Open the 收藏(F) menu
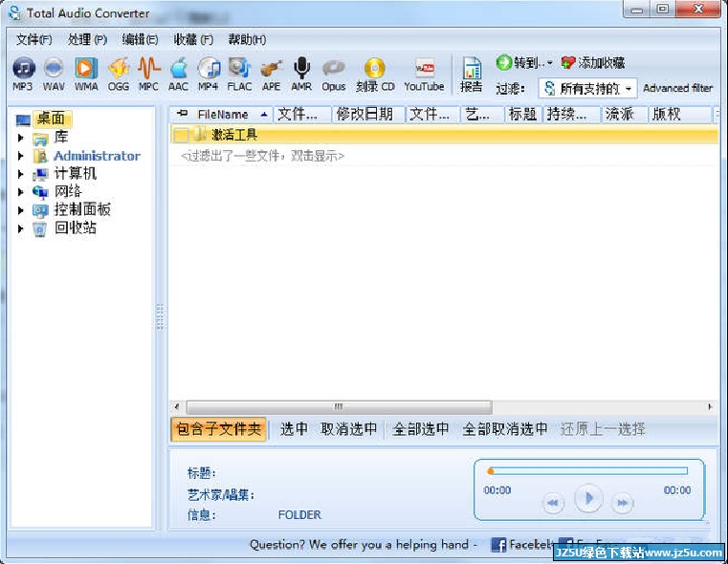The width and height of the screenshot is (728, 564). click(x=193, y=39)
